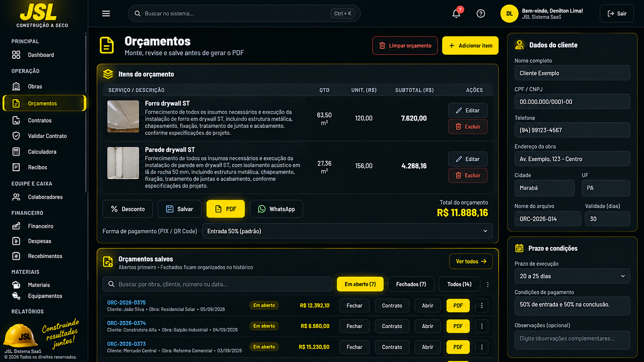Share the budget via WhatsApp
The width and height of the screenshot is (644, 362).
tap(276, 209)
